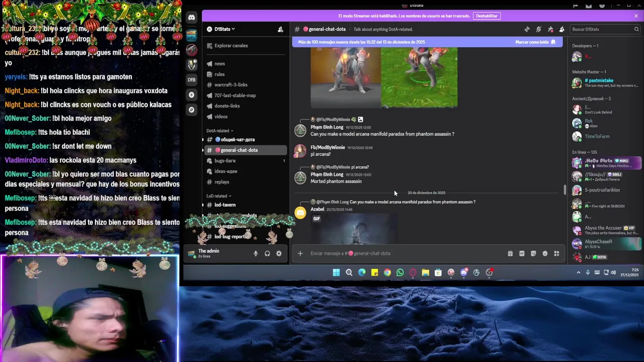Open member 5-poutrusfariklov in list
644x362 pixels.
pyautogui.click(x=606, y=190)
